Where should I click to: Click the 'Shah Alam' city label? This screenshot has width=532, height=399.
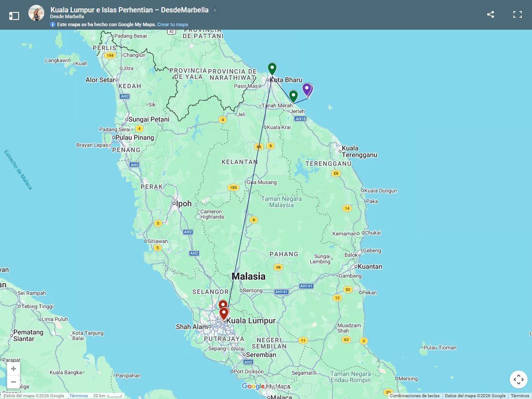coord(192,327)
